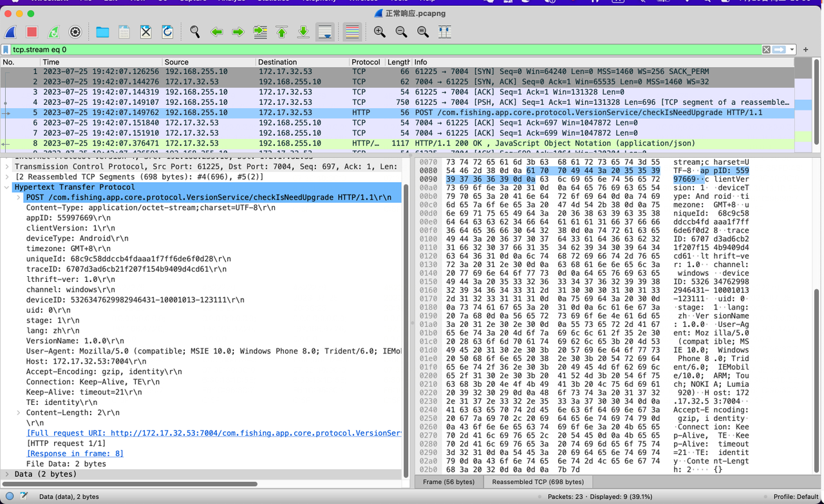Select packet 4 PSH, ACK row

click(397, 102)
